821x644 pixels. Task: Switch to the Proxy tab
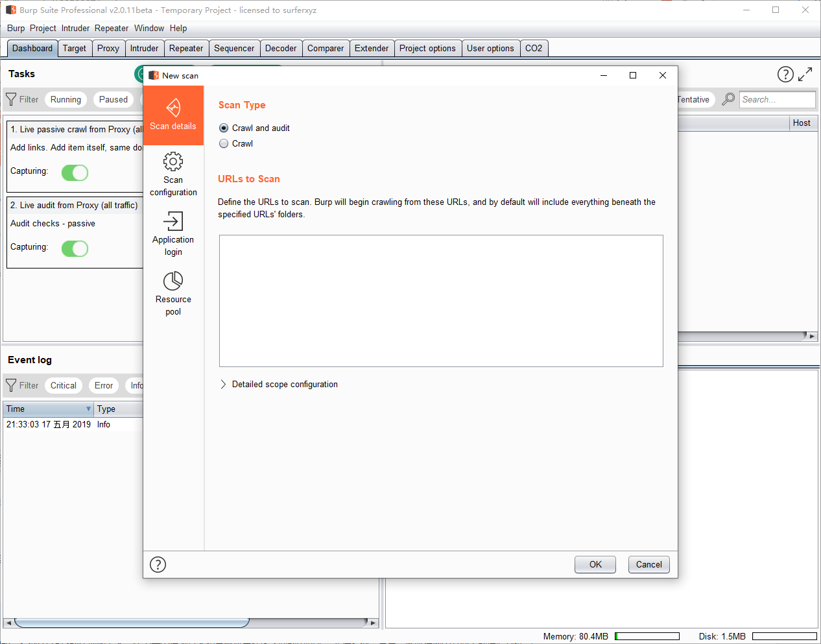point(108,49)
